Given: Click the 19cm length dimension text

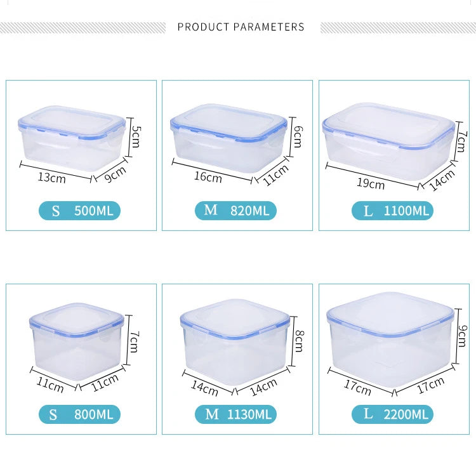Looking at the screenshot, I should tap(370, 184).
